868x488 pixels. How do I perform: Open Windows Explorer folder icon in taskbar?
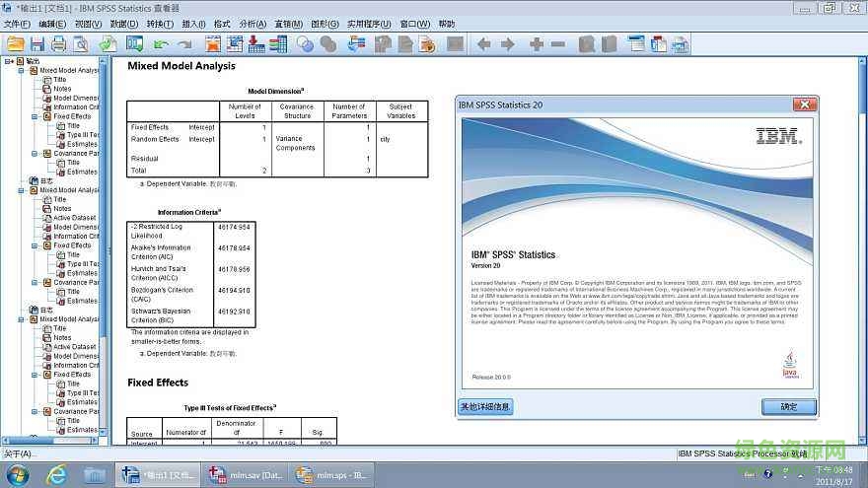point(95,475)
